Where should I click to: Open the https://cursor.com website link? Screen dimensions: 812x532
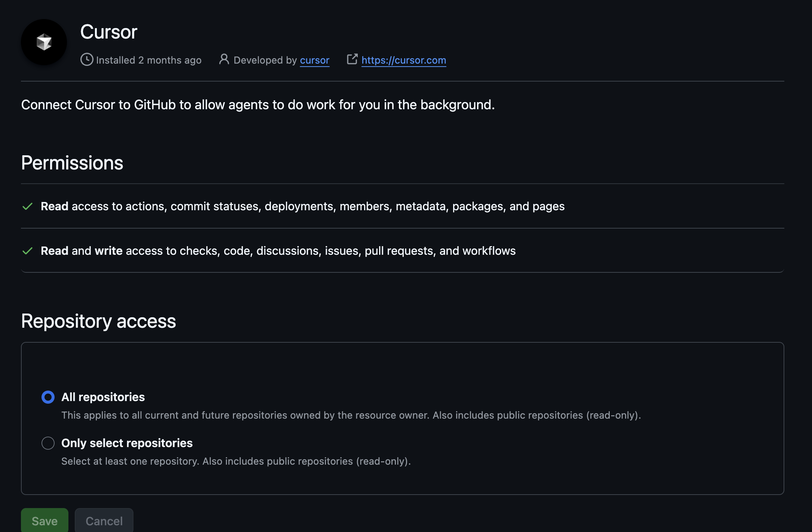[x=404, y=60]
